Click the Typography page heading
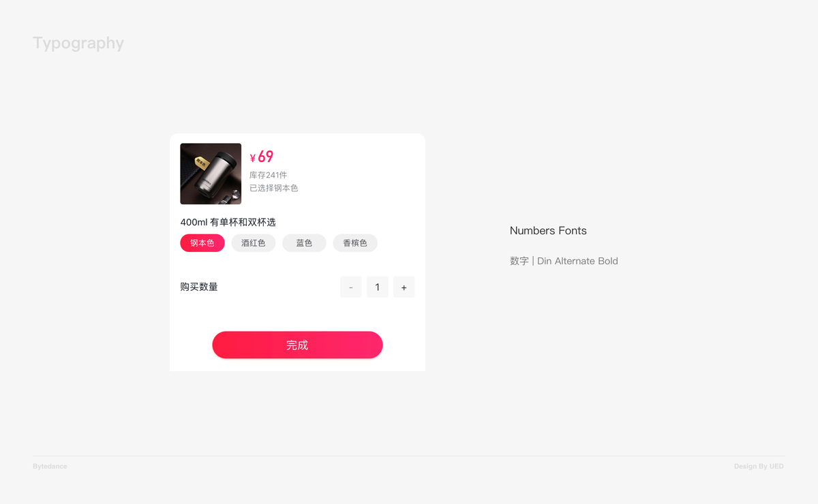818x504 pixels. [78, 44]
